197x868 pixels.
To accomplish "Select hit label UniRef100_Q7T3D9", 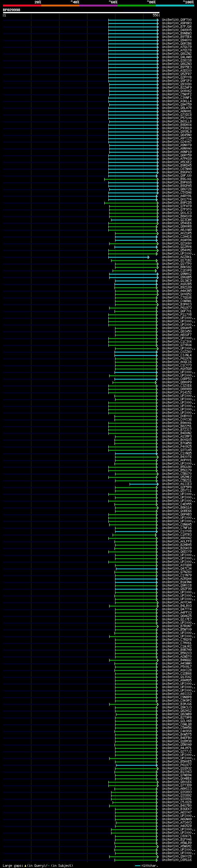I will pos(177,785).
